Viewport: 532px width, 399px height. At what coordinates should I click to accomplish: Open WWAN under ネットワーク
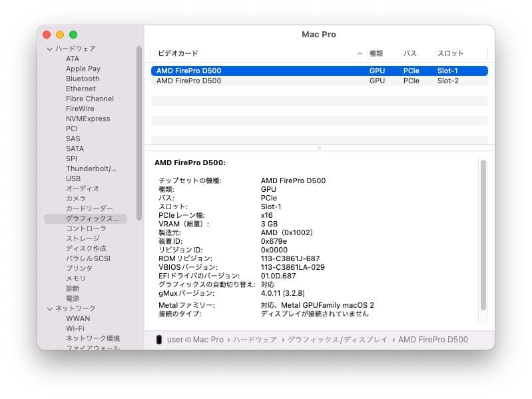click(x=78, y=319)
